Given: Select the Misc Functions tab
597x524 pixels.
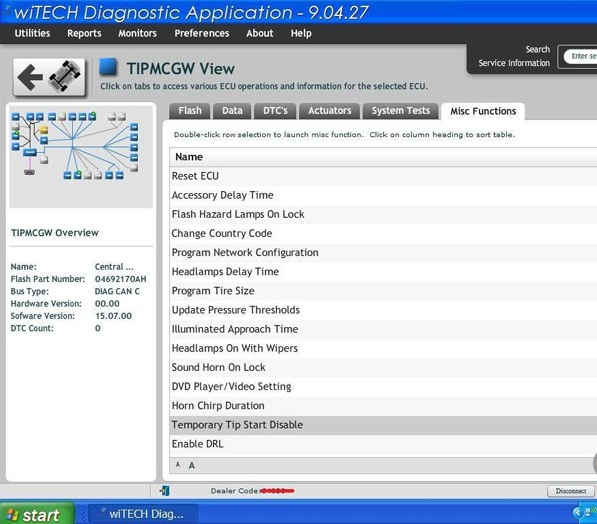Looking at the screenshot, I should (483, 111).
